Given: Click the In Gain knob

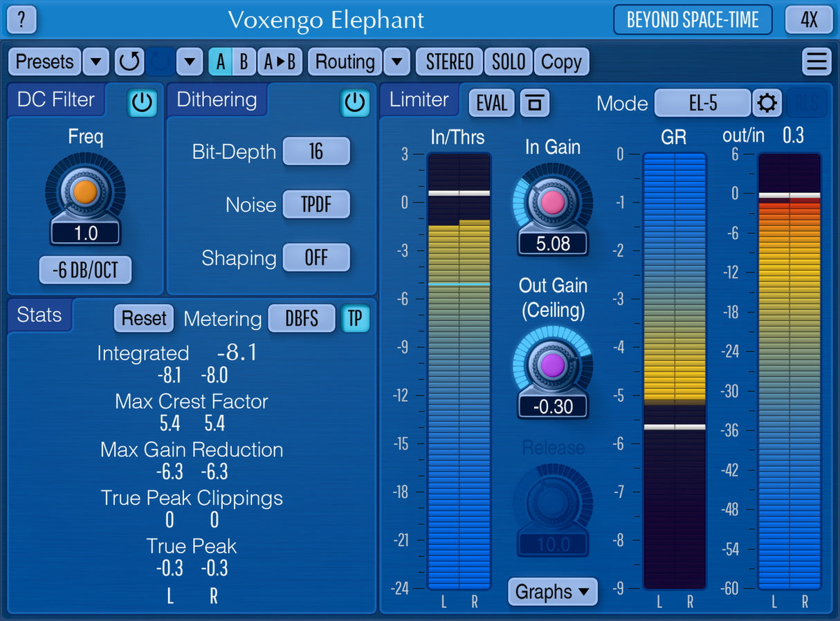Looking at the screenshot, I should pyautogui.click(x=553, y=203).
